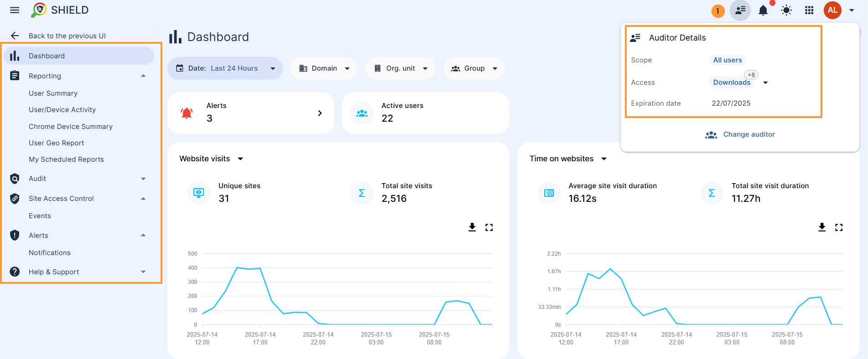The width and height of the screenshot is (868, 359).
Task: Click the 11.27h total duration value
Action: pos(746,199)
